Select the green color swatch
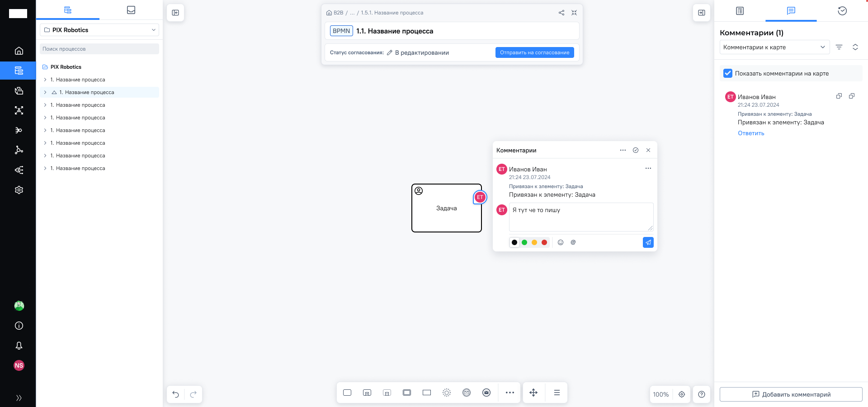Image resolution: width=868 pixels, height=407 pixels. [x=524, y=242]
